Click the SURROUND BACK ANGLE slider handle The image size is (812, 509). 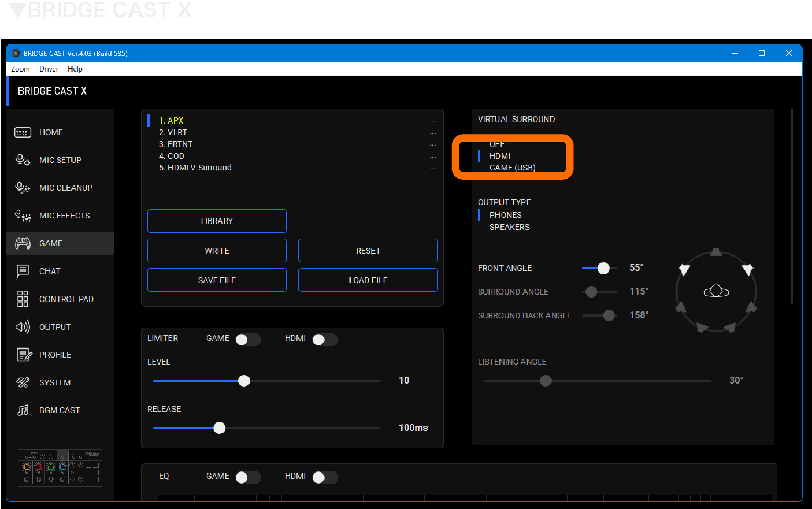pos(609,315)
